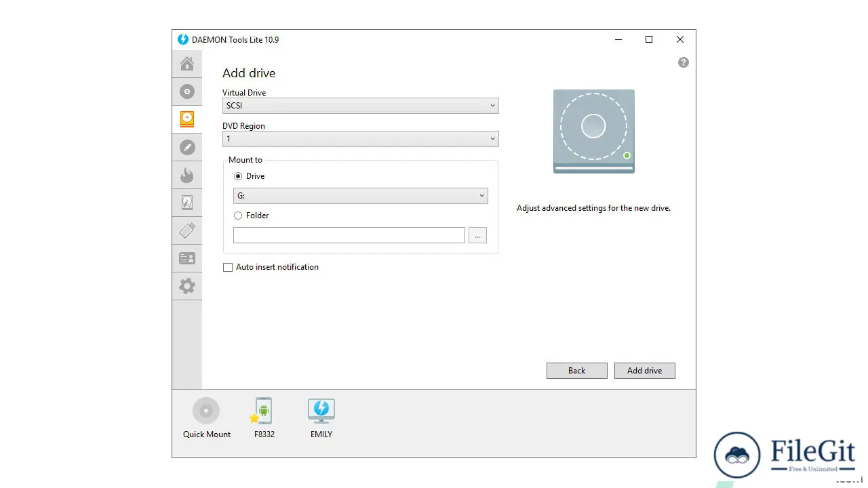
Task: Click the Add drive button
Action: pos(645,371)
